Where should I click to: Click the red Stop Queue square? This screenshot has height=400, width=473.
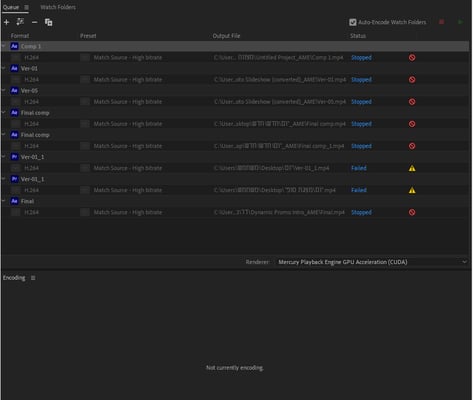click(441, 22)
